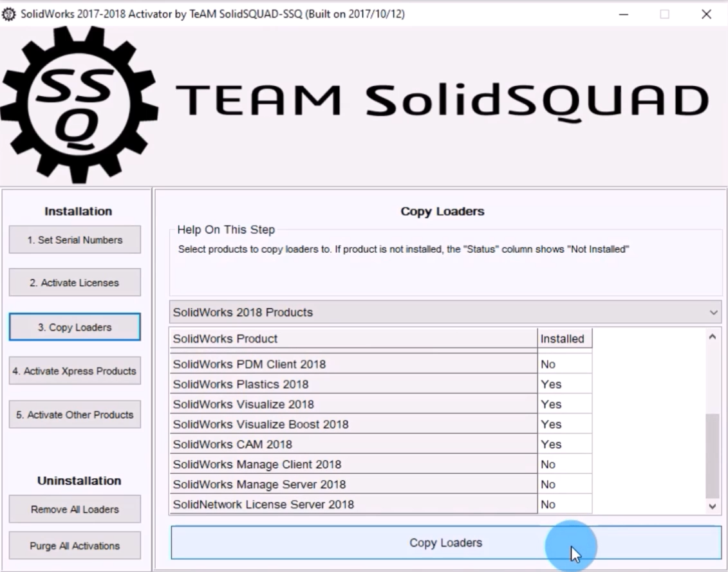Switch to Activate Xpress Products step
Viewport: 728px width, 572px height.
tap(75, 371)
